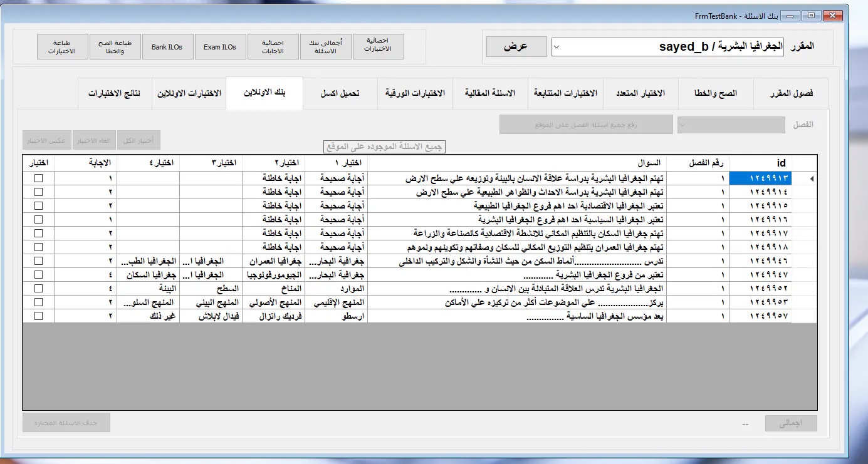Click جميع الاسئلة الموجوده على الموقع button
This screenshot has width=868, height=464.
pos(385,147)
